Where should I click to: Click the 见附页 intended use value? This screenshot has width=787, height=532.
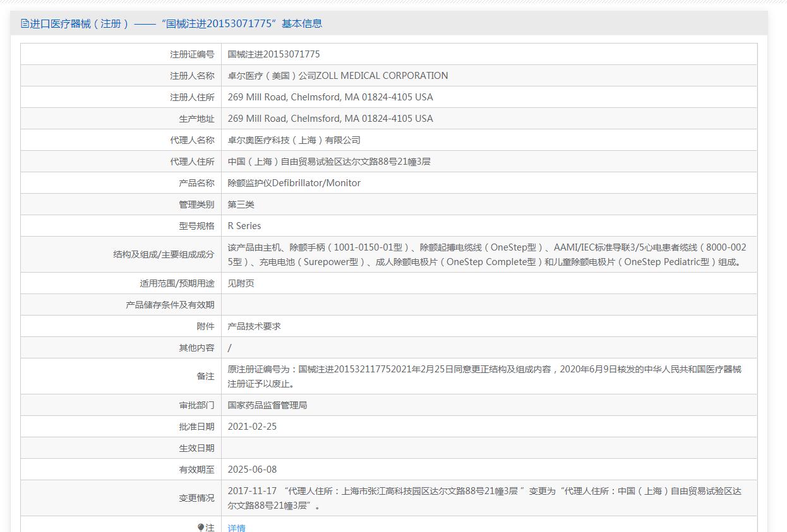[241, 283]
